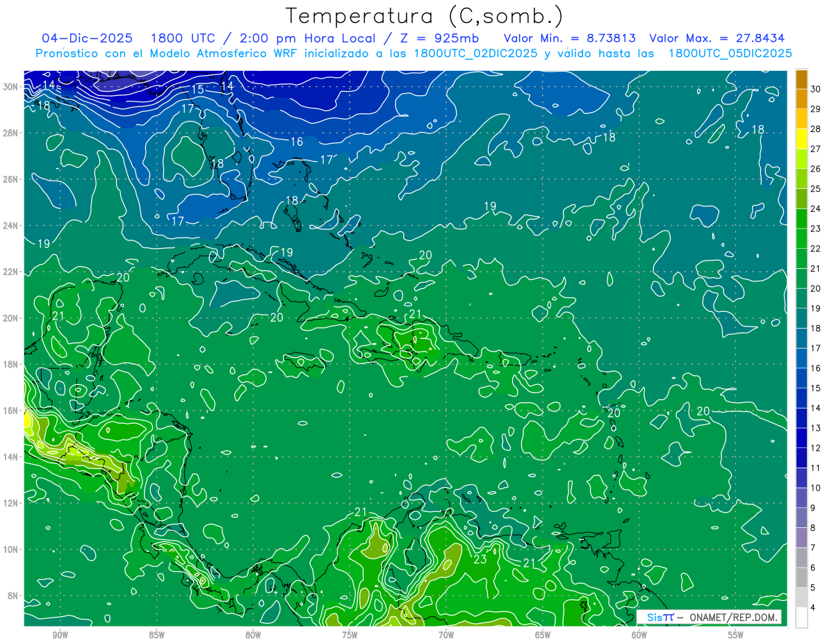The image size is (834, 644).
Task: Click the legend value '25'
Action: [815, 188]
